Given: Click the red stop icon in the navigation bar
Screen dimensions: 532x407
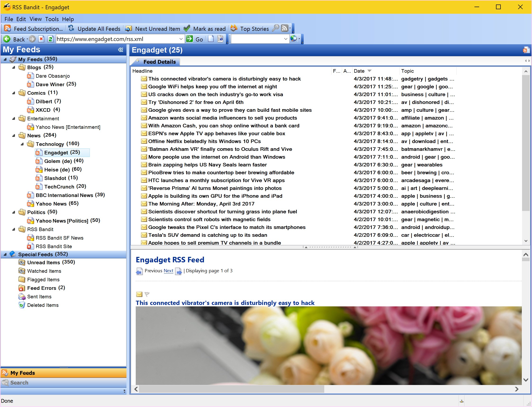Looking at the screenshot, I should (x=41, y=39).
